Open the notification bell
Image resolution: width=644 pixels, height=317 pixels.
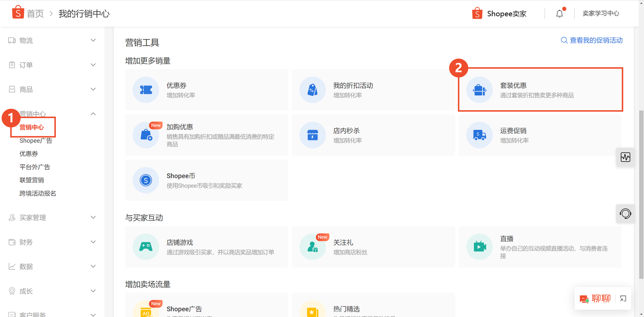tap(559, 13)
